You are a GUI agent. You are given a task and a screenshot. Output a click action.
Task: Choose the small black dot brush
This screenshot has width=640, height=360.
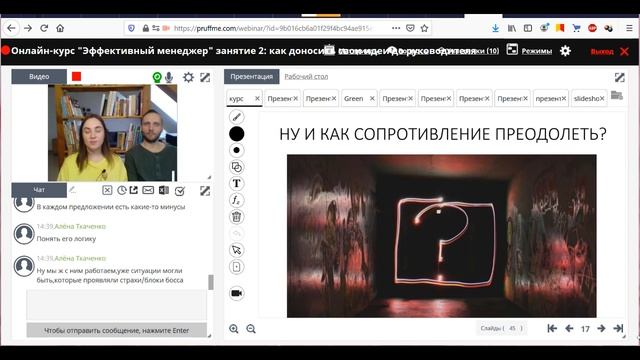(x=236, y=150)
